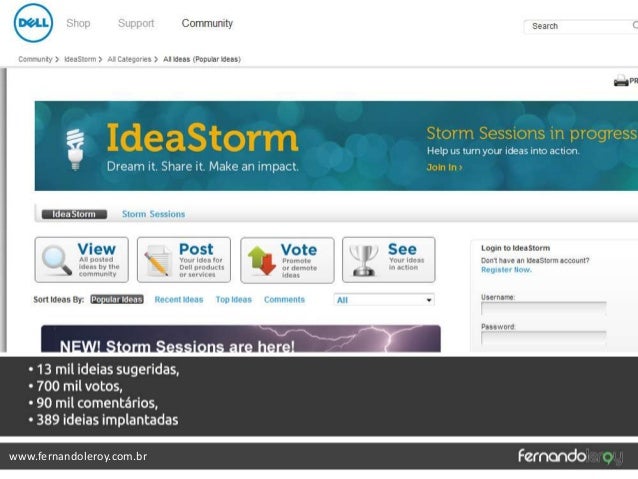Click the Username input field
The height and width of the screenshot is (479, 638).
(544, 308)
